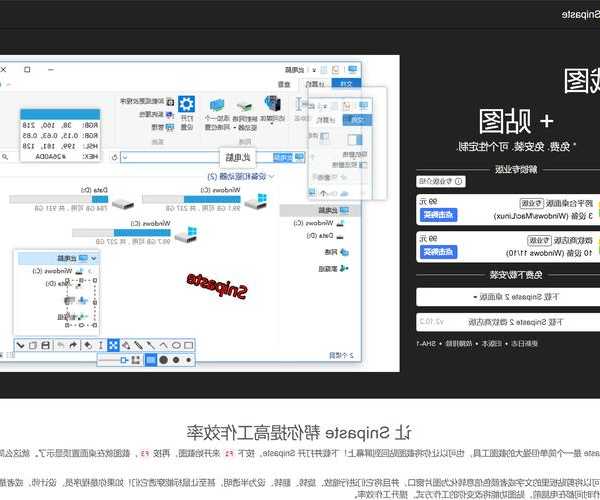Click 下载 Snipaste 2 微软商店版 button
The height and width of the screenshot is (500, 600).
508,322
